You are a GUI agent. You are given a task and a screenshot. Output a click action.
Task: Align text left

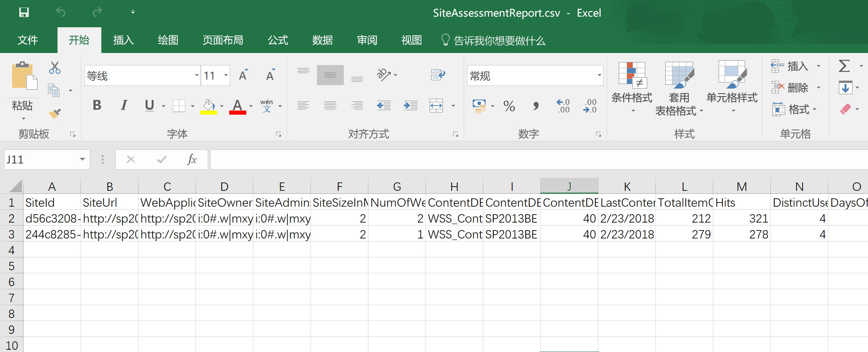tap(303, 106)
